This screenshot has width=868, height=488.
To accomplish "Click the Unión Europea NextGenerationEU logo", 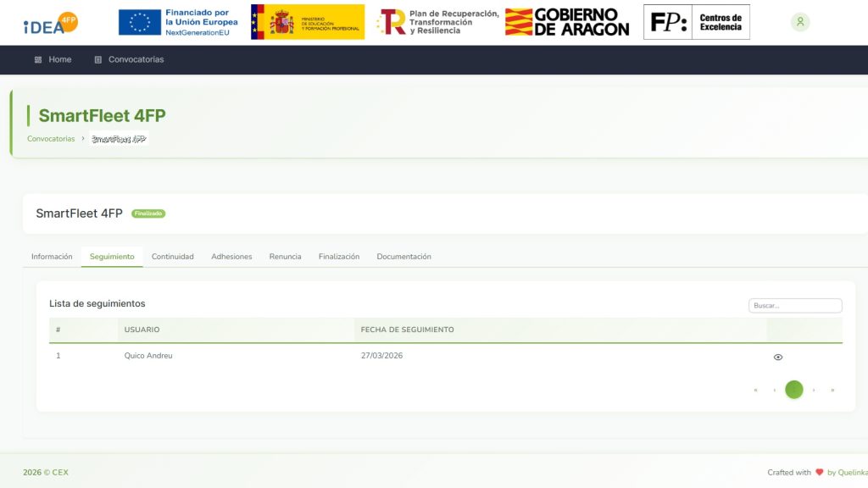I will pos(178,21).
